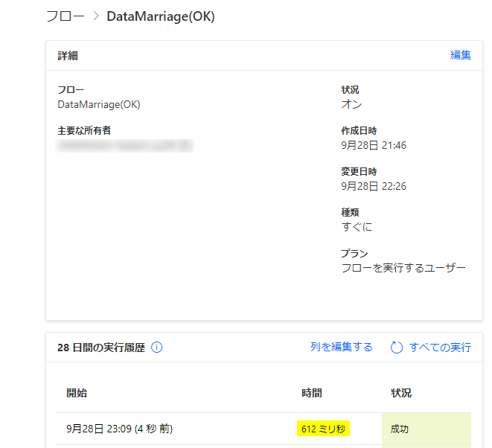492x448 pixels.
Task: Open すべての実行 link
Action: point(440,348)
